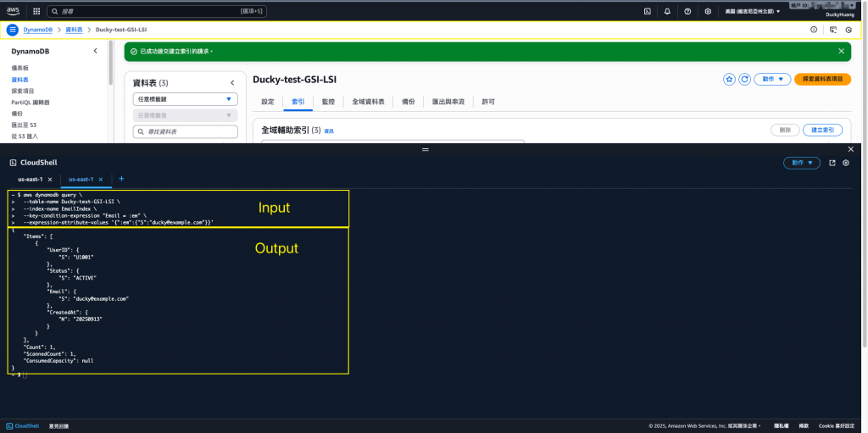Click the DuckyHuang user name

(x=840, y=15)
